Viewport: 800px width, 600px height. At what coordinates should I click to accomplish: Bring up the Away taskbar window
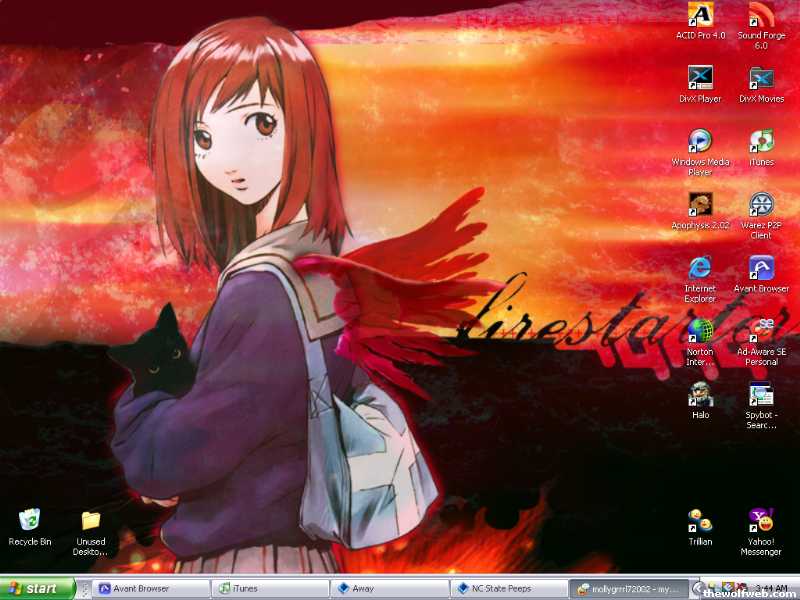pyautogui.click(x=390, y=589)
